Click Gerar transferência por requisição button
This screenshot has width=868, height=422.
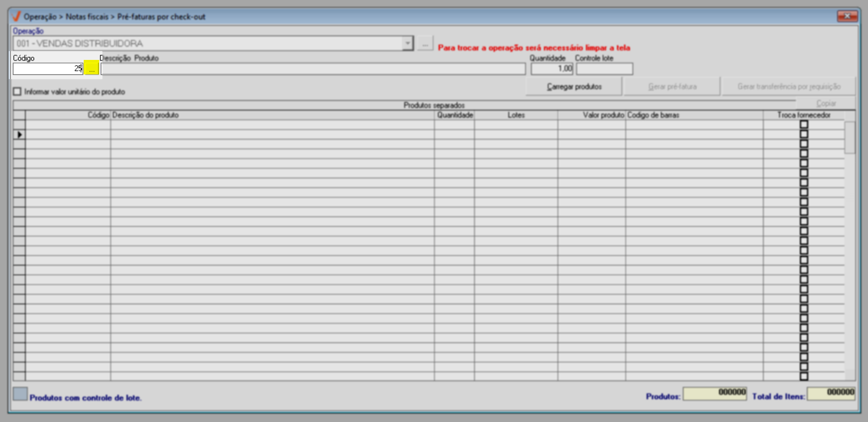(x=789, y=86)
